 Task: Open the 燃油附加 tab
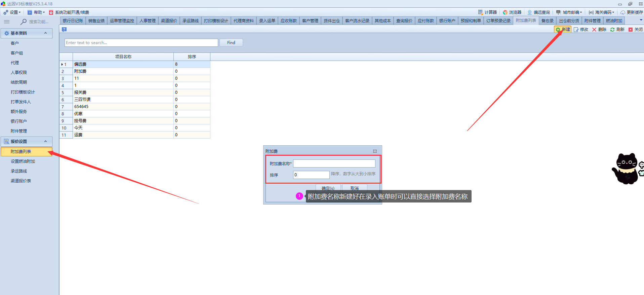pos(614,21)
